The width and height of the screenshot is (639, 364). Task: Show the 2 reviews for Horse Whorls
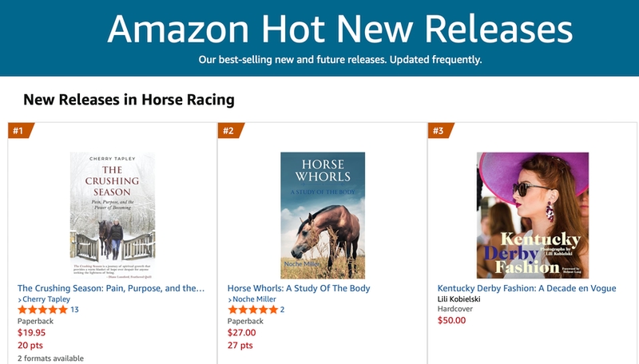tap(282, 310)
